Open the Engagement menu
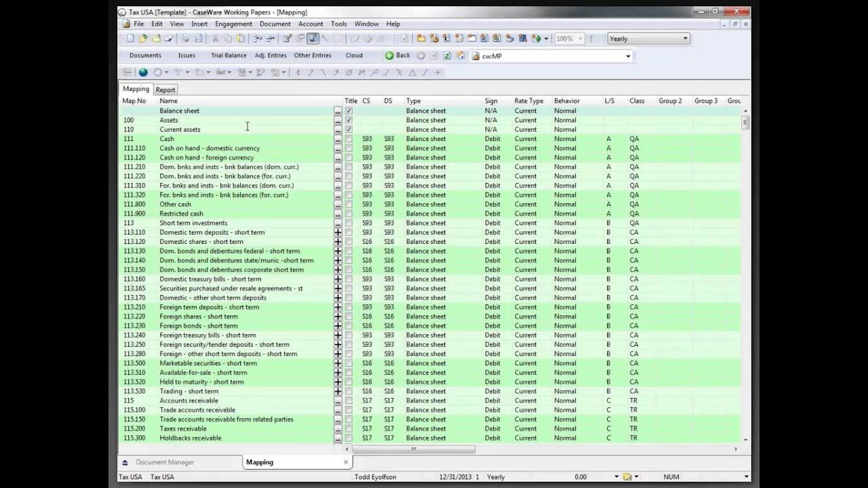This screenshot has width=868, height=488. pyautogui.click(x=233, y=24)
